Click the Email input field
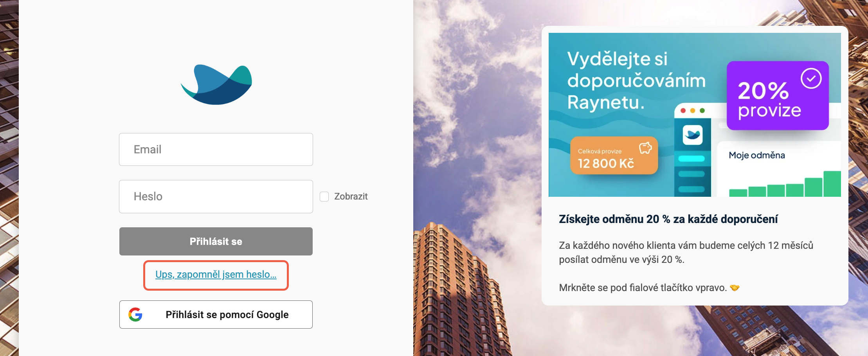Screen dimensions: 868x356 click(216, 149)
